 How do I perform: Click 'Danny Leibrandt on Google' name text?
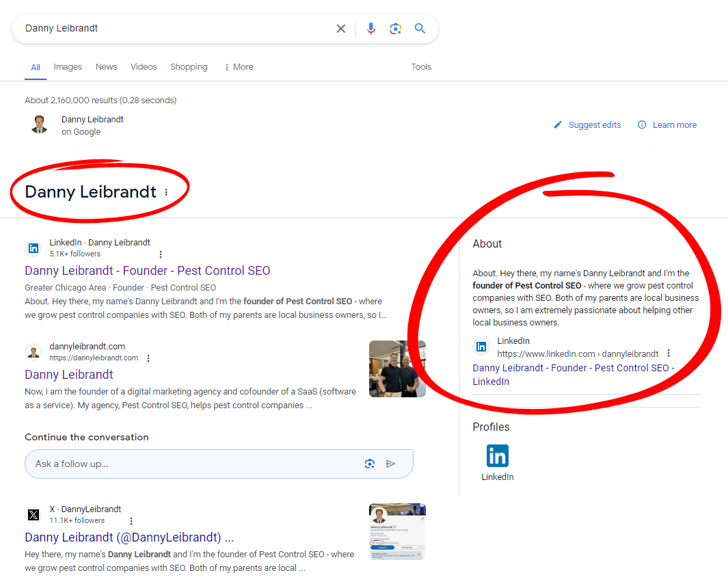[92, 125]
